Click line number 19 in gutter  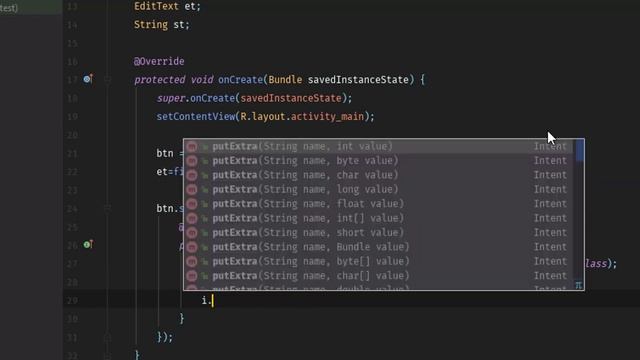[x=72, y=117]
